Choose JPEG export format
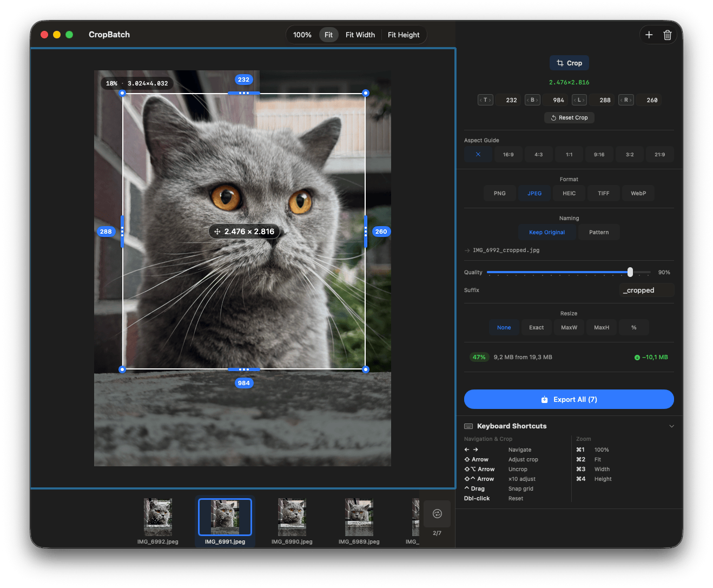 tap(534, 193)
